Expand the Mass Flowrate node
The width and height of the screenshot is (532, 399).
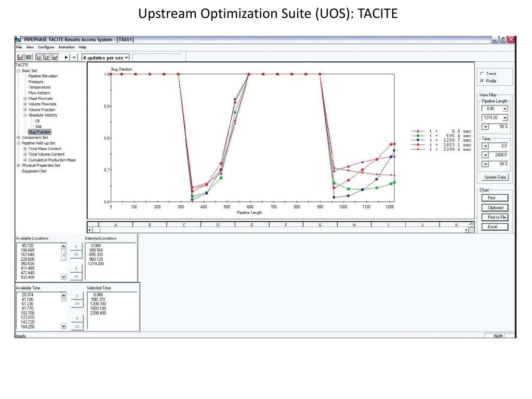click(25, 98)
